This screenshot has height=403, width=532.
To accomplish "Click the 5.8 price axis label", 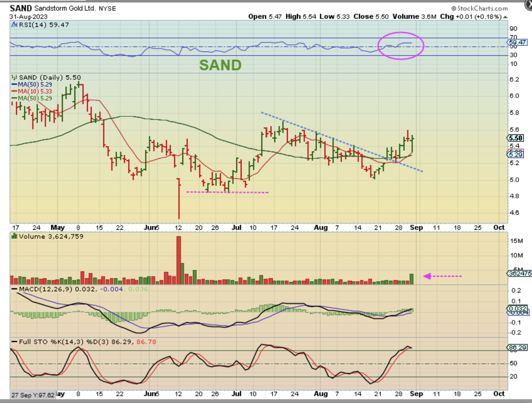I will pos(514,113).
